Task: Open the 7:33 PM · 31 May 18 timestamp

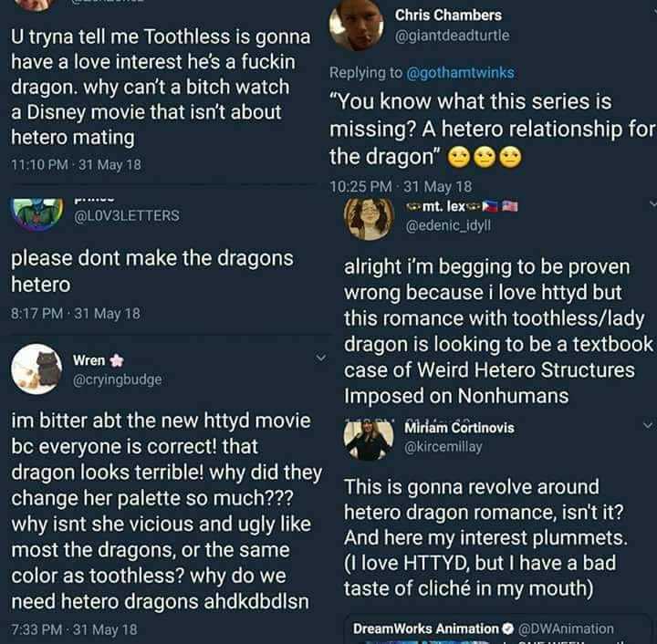Action: coord(73,628)
